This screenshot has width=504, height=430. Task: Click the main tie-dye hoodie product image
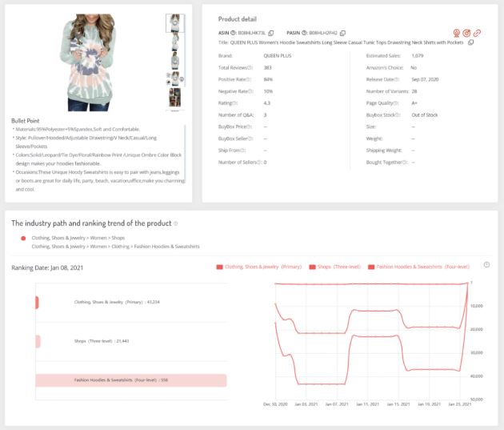tap(88, 62)
